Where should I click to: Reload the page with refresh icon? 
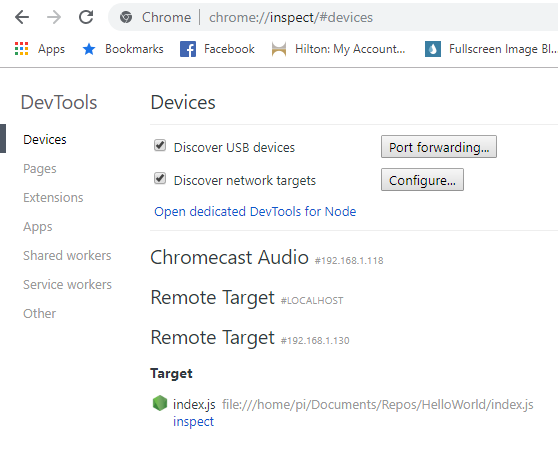click(x=86, y=17)
